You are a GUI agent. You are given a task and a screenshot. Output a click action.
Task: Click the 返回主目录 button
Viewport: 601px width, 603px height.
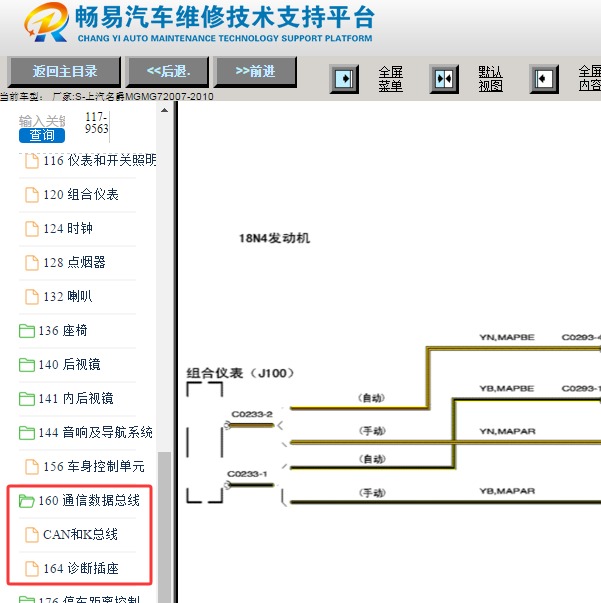point(64,72)
